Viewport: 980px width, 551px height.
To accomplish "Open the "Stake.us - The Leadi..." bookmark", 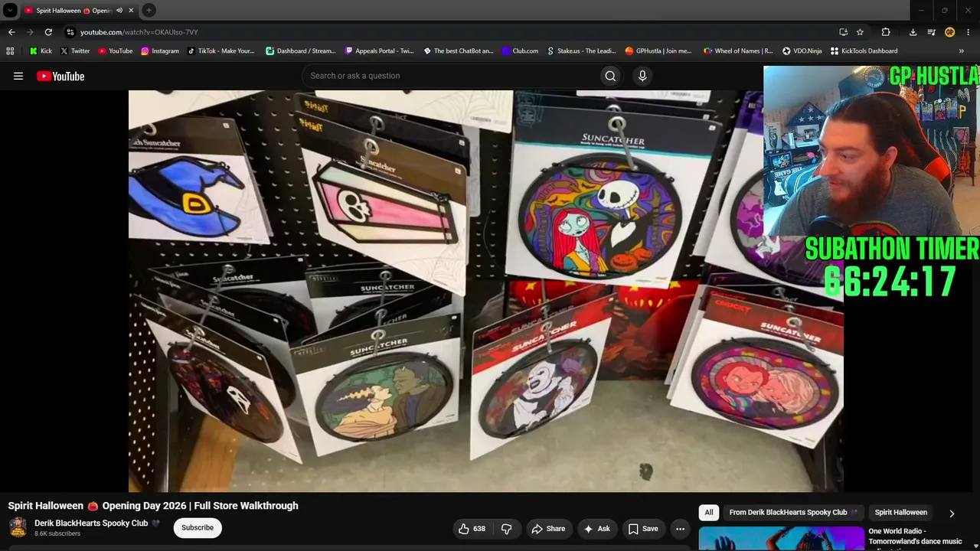I will (581, 51).
